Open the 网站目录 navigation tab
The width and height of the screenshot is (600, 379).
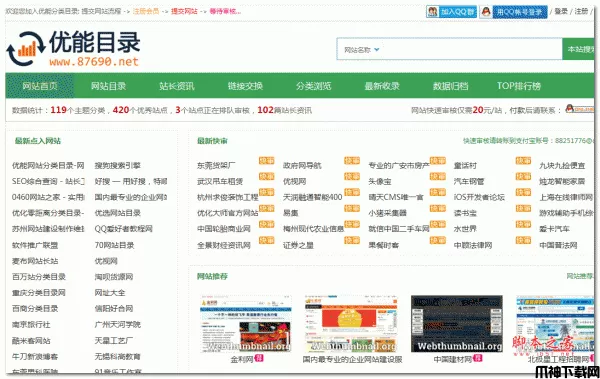(108, 86)
